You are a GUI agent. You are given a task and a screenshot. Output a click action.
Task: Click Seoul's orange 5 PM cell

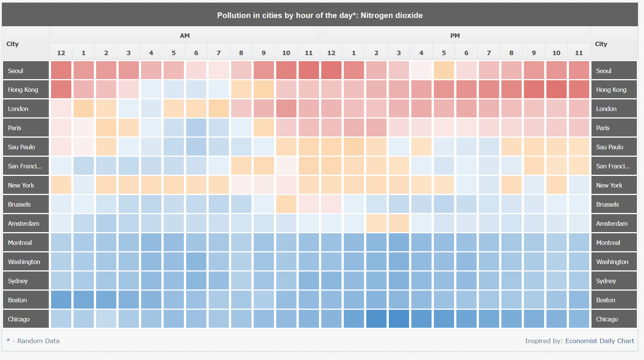(444, 70)
